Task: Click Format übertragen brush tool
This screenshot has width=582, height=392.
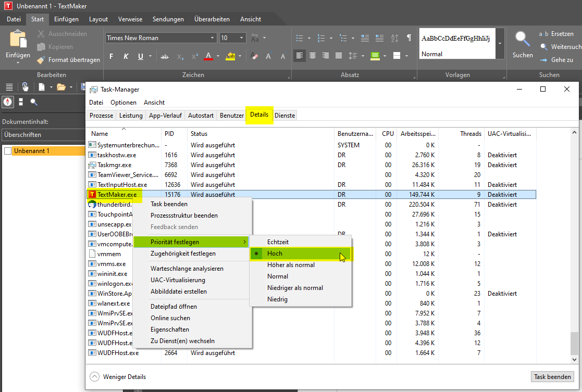Action: pyautogui.click(x=68, y=60)
